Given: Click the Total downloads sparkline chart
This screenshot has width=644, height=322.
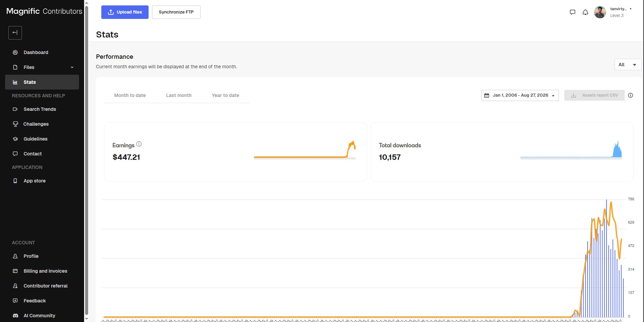Looking at the screenshot, I should [571, 150].
